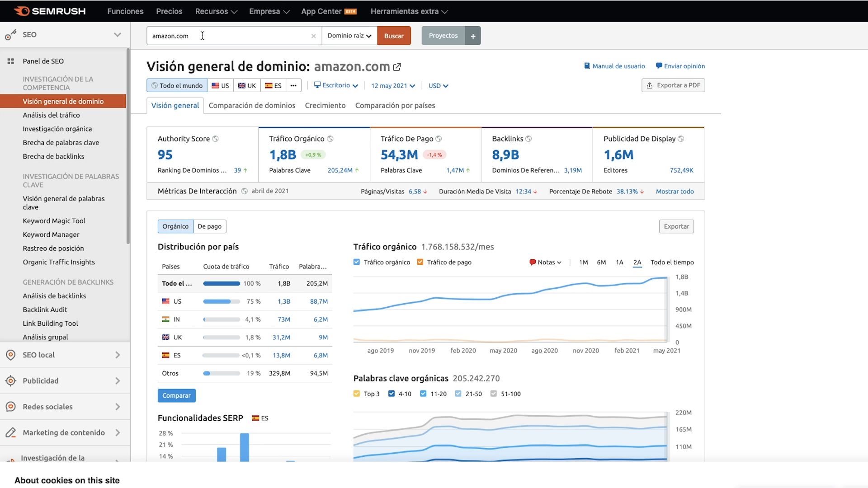868x488 pixels.
Task: Select 6M time range on traffic chart
Action: (601, 262)
